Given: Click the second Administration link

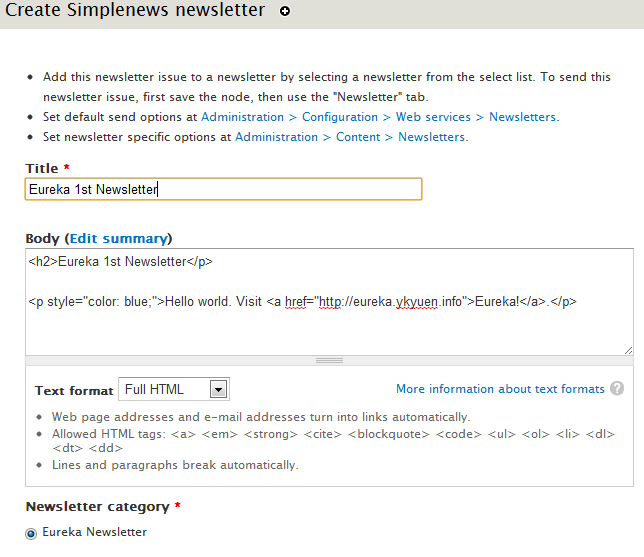Looking at the screenshot, I should [x=276, y=137].
